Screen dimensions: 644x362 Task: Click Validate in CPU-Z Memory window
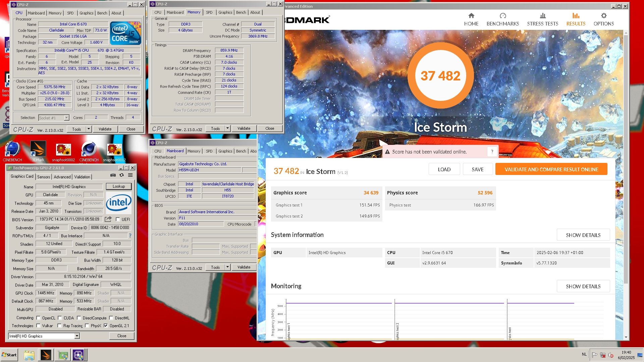pyautogui.click(x=244, y=128)
